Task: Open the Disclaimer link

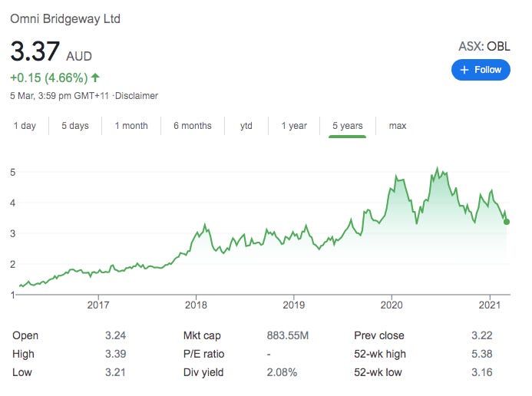Action: (x=137, y=96)
